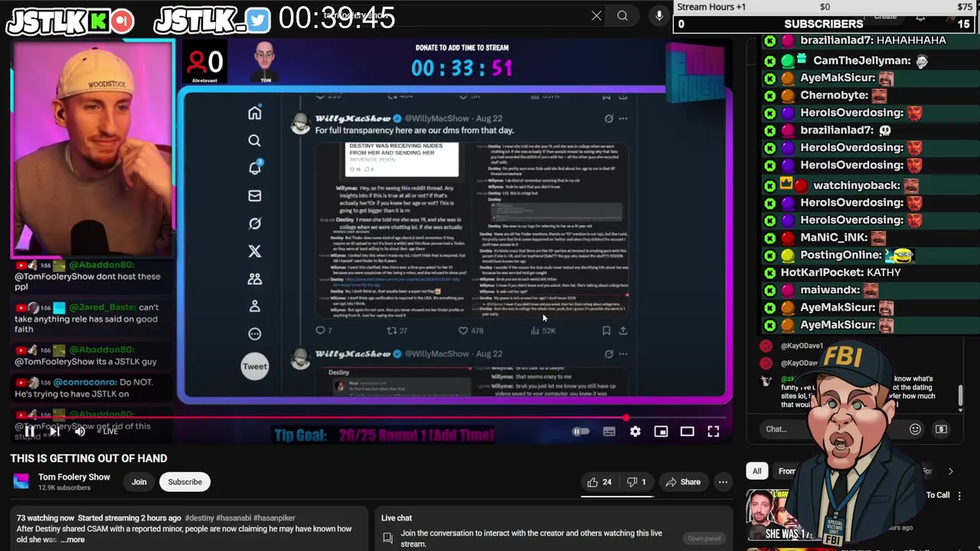Open Twitter Messages envelope icon

pos(255,196)
